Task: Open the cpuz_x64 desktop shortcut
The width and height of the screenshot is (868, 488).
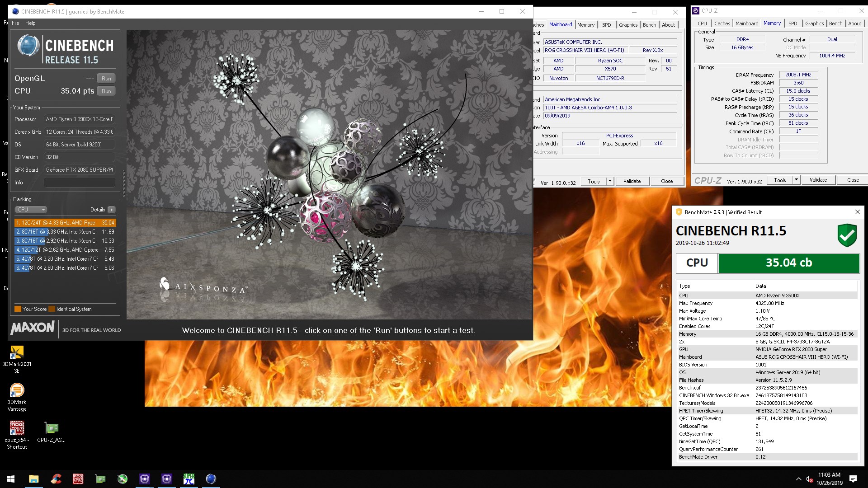Action: pos(17,435)
